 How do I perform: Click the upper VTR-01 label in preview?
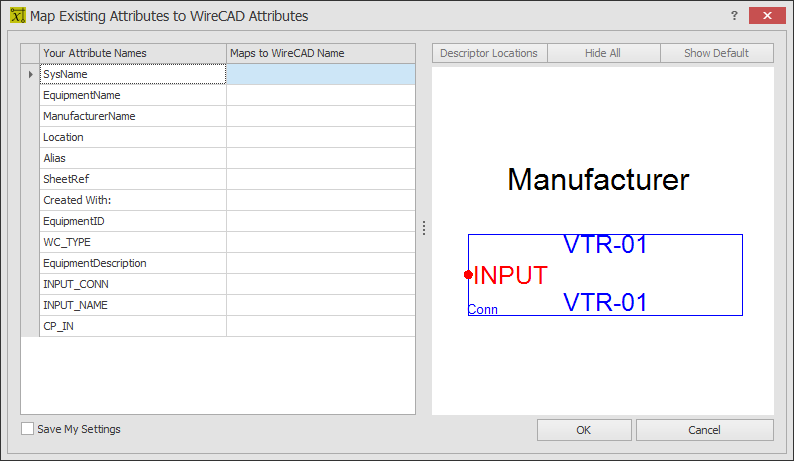pos(605,245)
